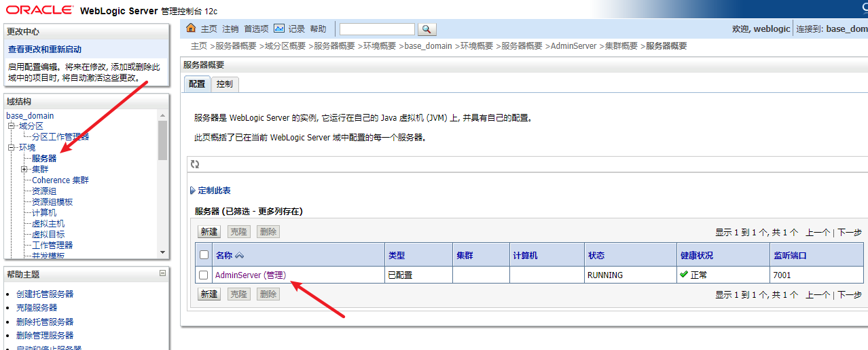The height and width of the screenshot is (350, 868).
Task: Click top 上一个 pagination link
Action: (x=818, y=232)
